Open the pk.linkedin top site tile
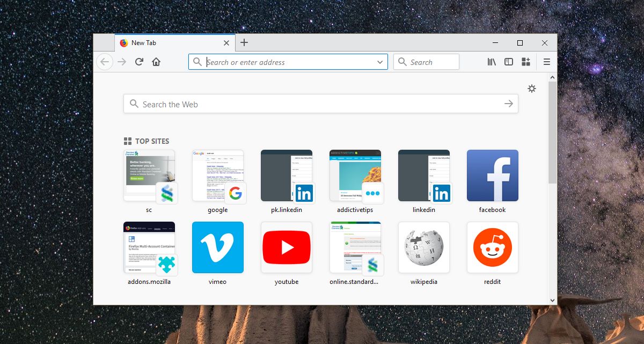Viewport: 644px width, 344px height. [287, 175]
